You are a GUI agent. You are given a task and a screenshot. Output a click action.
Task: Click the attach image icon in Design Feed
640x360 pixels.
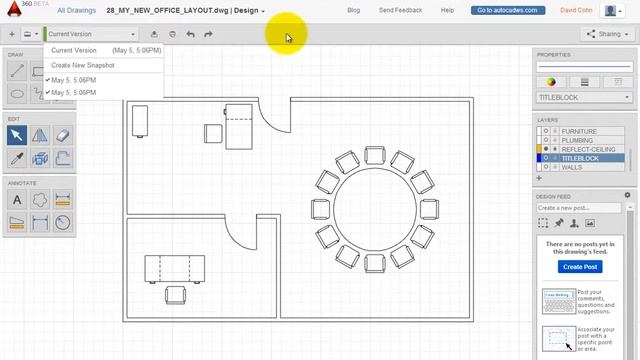[x=590, y=223]
